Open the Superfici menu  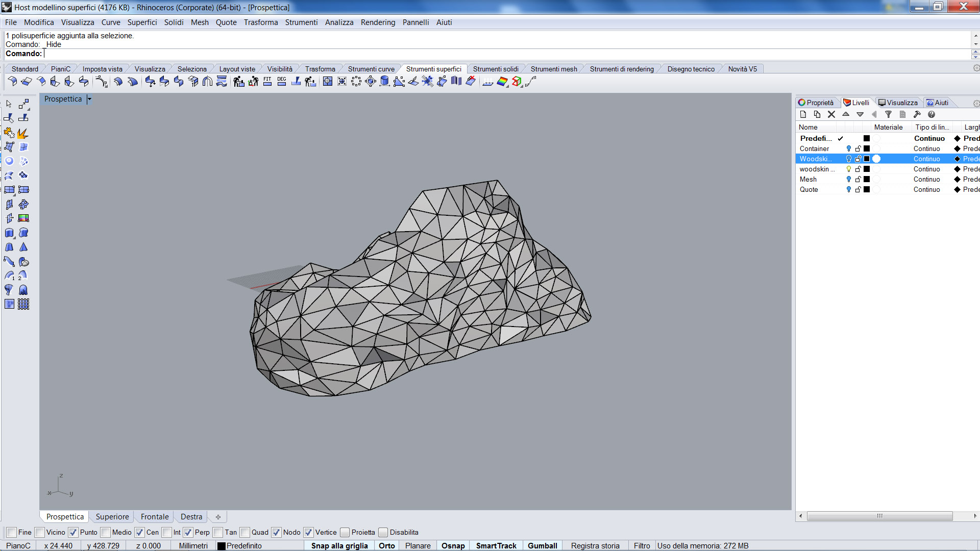[142, 22]
